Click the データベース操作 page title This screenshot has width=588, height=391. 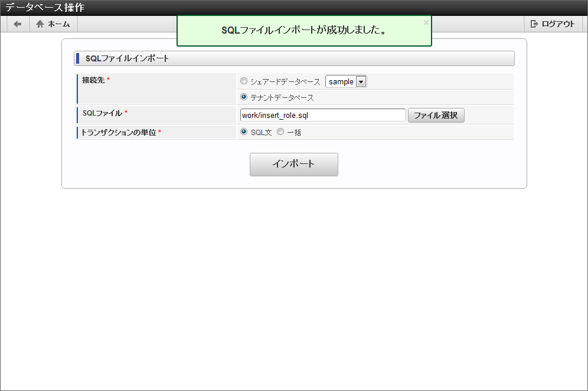tap(45, 8)
